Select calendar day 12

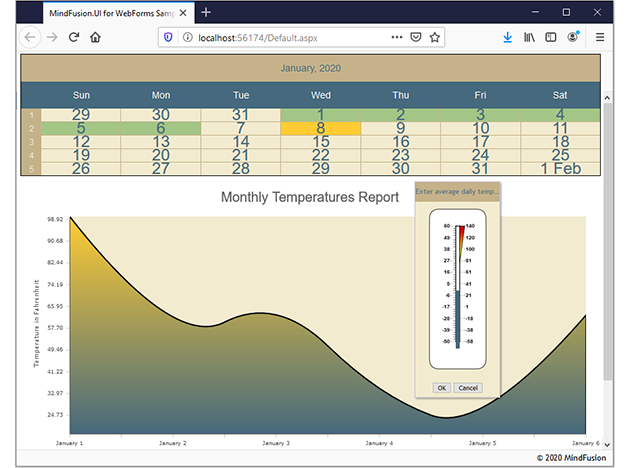[81, 142]
